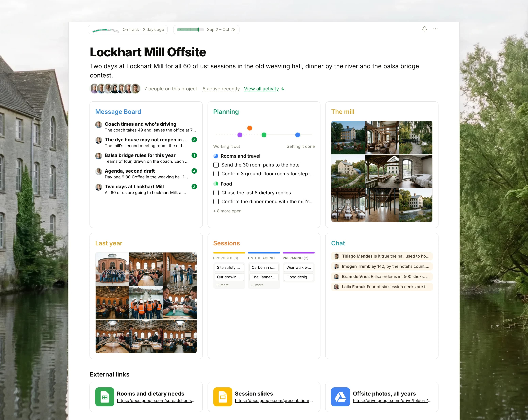Click the Sep 2 – Oct 28 schedule progress bar
This screenshot has width=528, height=420.
(x=190, y=30)
